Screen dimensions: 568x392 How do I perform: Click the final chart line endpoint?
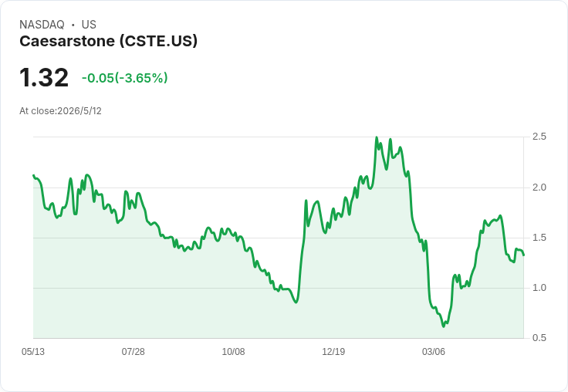tap(523, 255)
